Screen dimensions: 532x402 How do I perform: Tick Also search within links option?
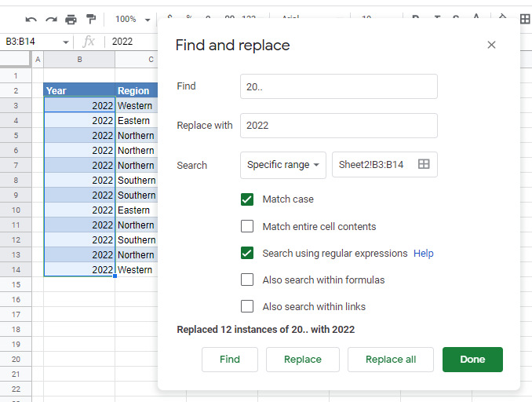pos(247,306)
